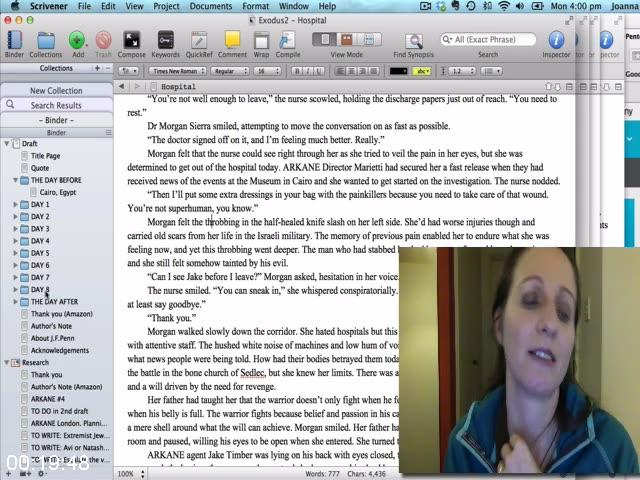Open the QuickRef panel icon
640x480 pixels.
[x=199, y=41]
